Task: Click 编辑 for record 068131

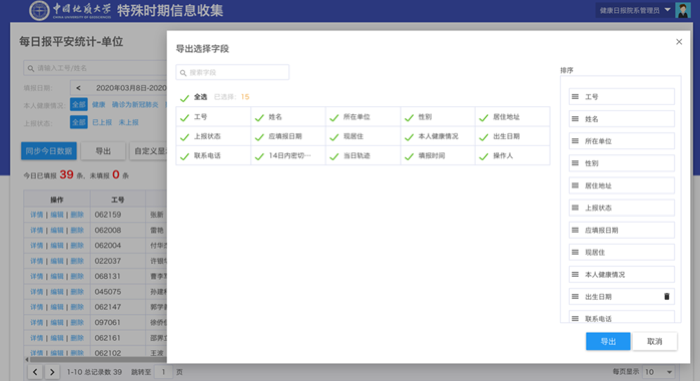Action: 57,276
